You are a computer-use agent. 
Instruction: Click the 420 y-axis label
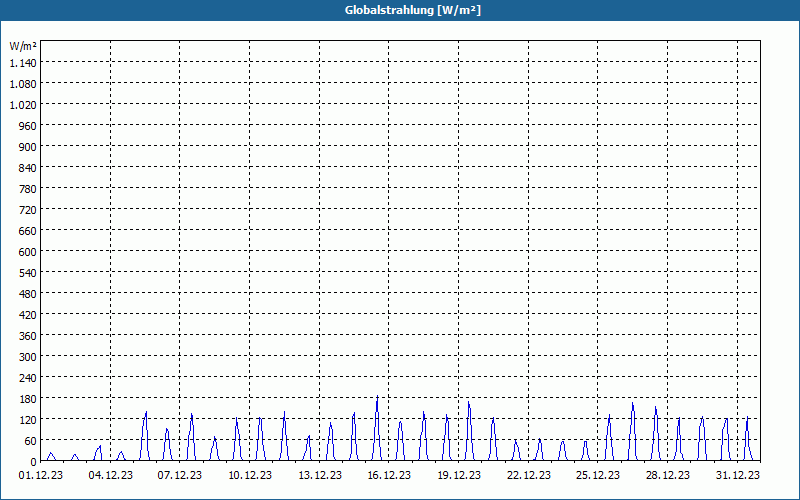[28, 315]
